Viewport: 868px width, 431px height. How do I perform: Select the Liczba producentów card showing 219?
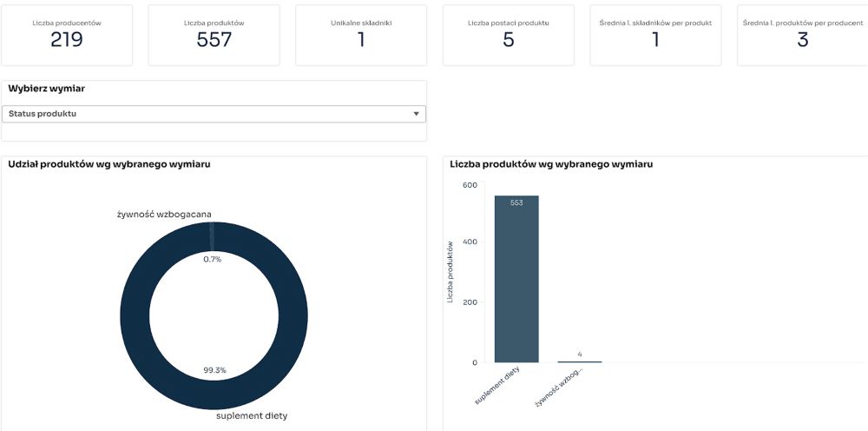coord(67,35)
